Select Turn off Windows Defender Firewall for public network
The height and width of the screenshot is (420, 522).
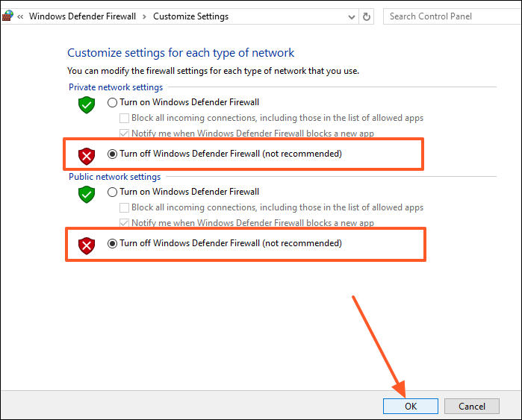pos(113,243)
